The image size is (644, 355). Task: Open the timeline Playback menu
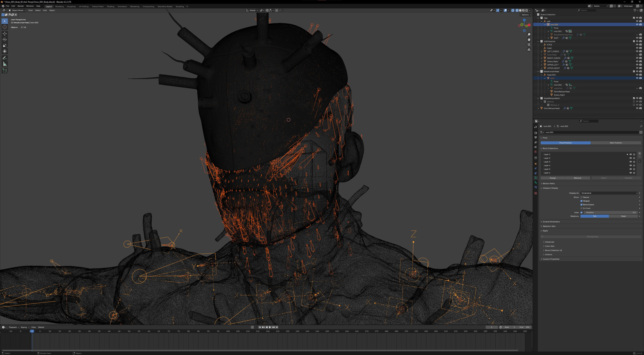(x=14, y=327)
